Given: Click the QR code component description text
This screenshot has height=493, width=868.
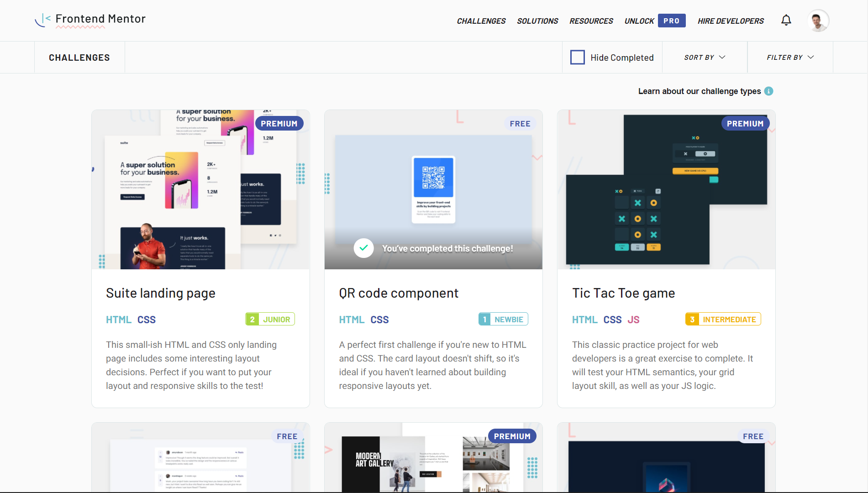Looking at the screenshot, I should [x=432, y=365].
